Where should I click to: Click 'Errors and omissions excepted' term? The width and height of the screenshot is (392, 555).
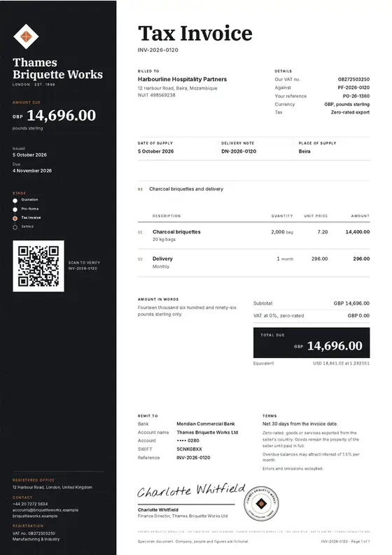pyautogui.click(x=293, y=469)
